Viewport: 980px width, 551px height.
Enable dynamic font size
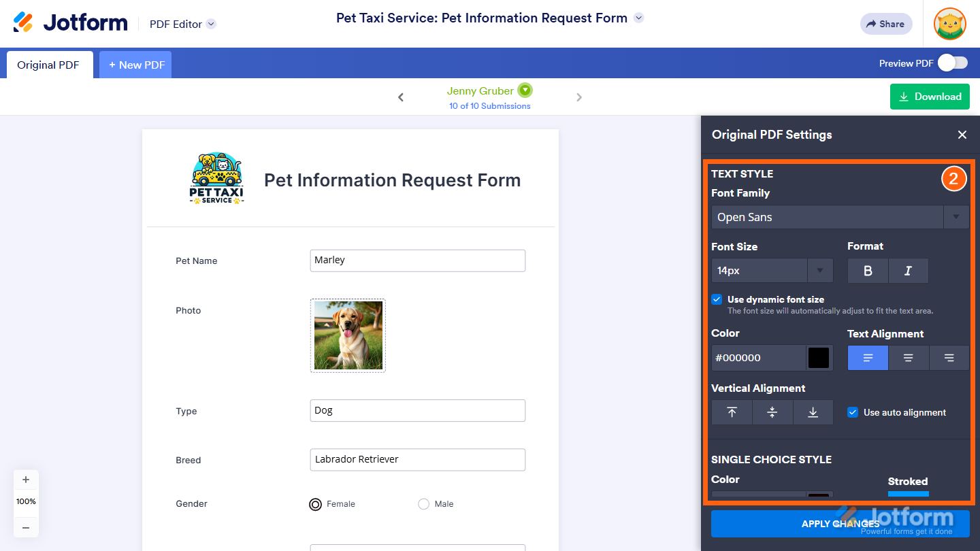(717, 299)
